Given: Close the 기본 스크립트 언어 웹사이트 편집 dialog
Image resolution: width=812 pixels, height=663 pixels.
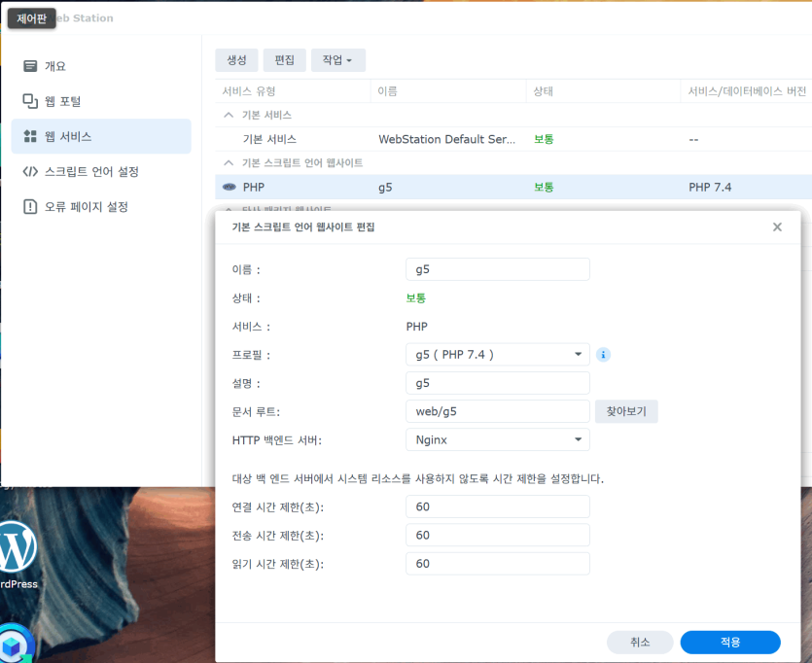Looking at the screenshot, I should coord(777,227).
